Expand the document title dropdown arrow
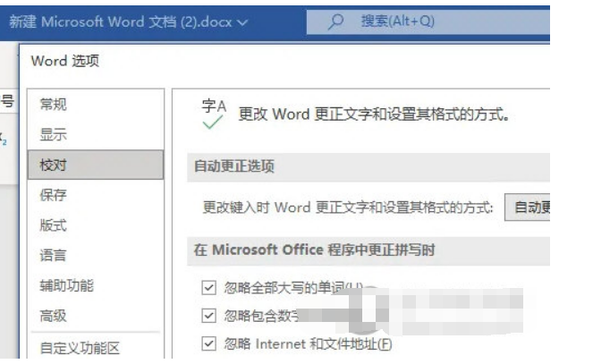 (x=242, y=22)
